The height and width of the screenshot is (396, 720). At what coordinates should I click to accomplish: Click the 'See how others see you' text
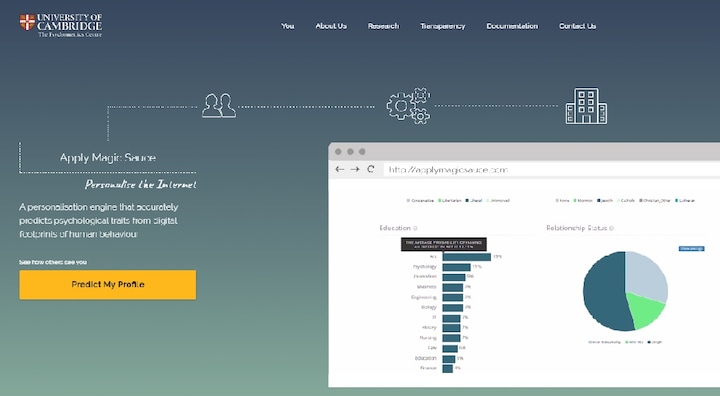(x=53, y=262)
